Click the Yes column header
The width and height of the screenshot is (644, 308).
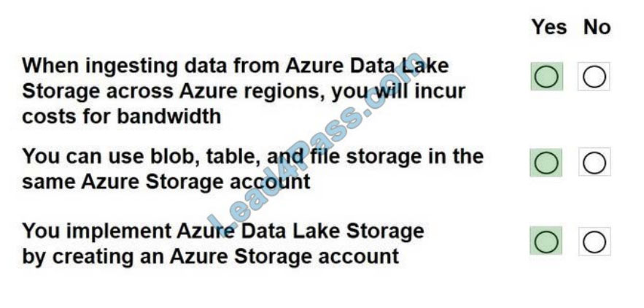tap(549, 27)
